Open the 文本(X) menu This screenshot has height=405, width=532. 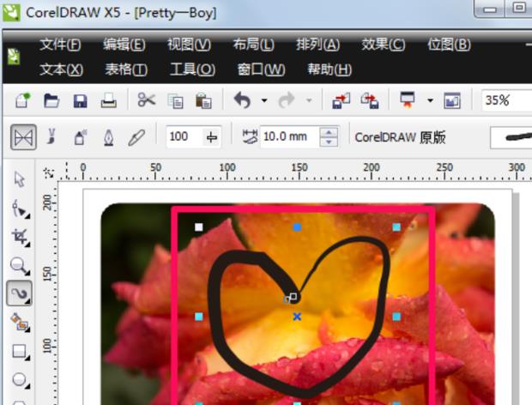pyautogui.click(x=61, y=70)
